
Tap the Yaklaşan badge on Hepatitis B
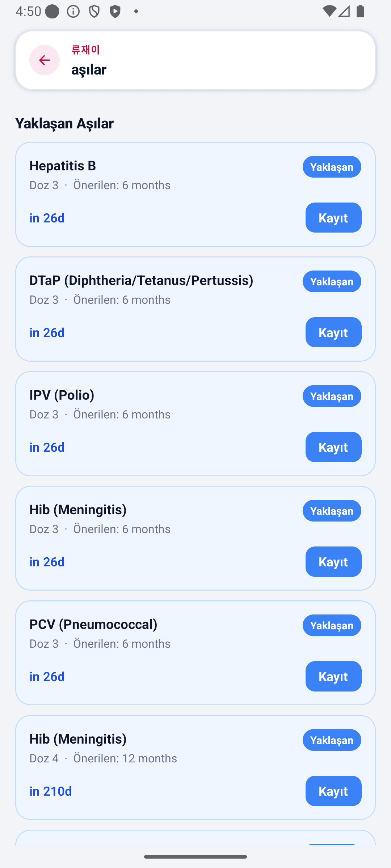tap(332, 167)
